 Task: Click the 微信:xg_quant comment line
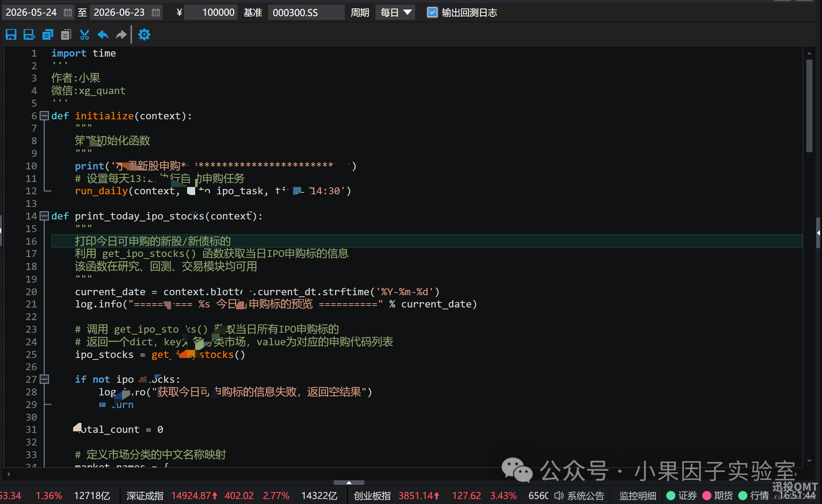(x=88, y=91)
